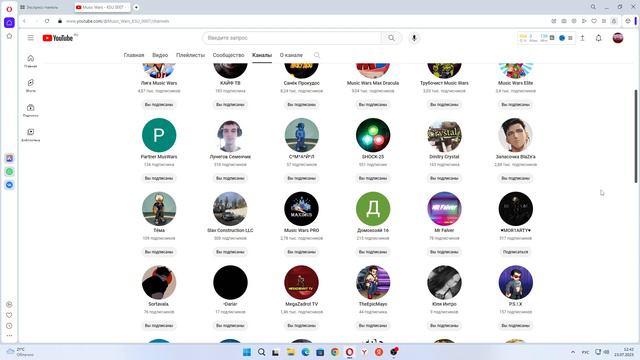
Task: Go to Главная in the left mini guide
Action: click(31, 61)
